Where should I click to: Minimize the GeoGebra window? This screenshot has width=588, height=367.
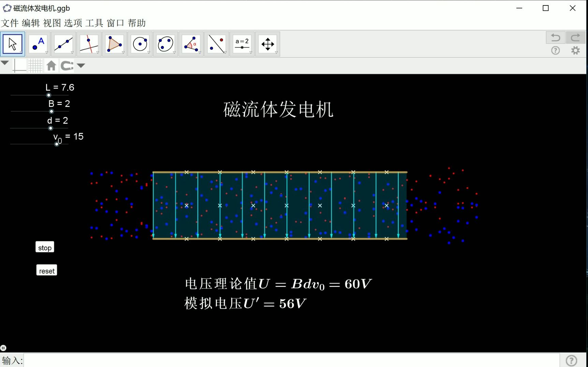(519, 8)
